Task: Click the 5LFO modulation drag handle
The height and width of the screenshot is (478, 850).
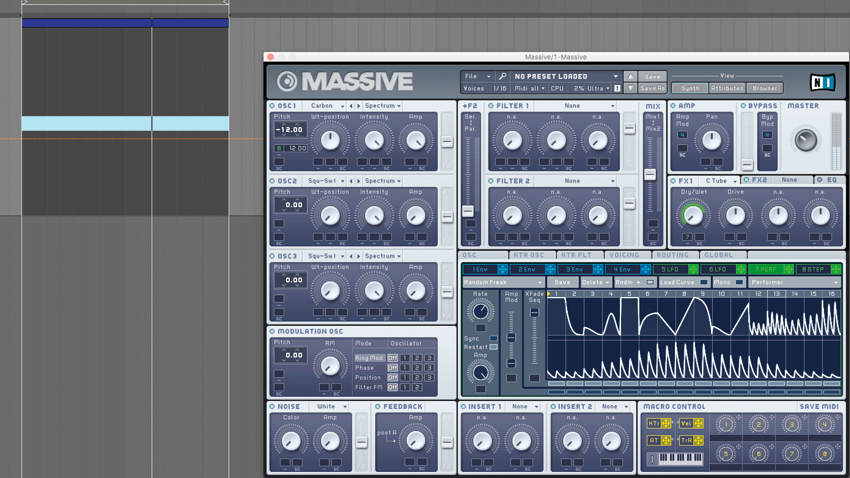Action: click(693, 269)
